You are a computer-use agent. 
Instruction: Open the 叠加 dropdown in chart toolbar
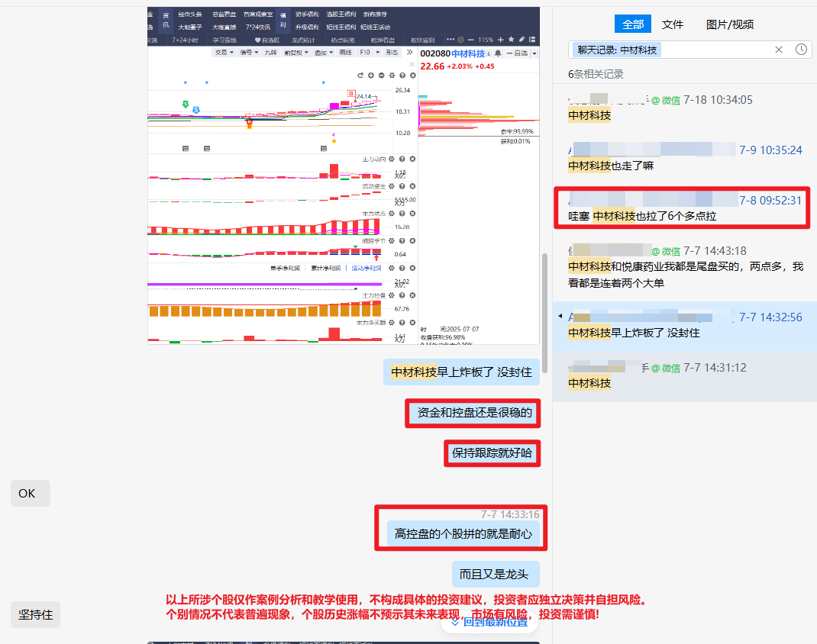[x=324, y=53]
